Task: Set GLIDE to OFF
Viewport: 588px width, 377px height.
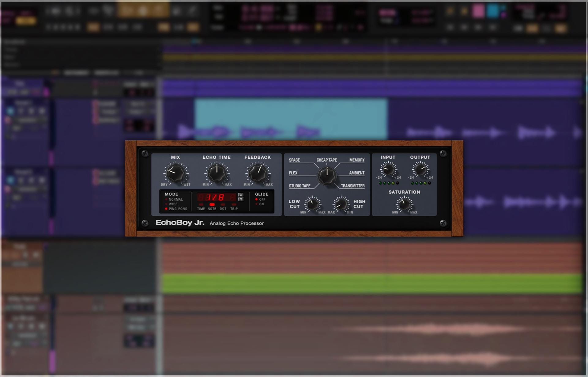Action: coord(260,199)
